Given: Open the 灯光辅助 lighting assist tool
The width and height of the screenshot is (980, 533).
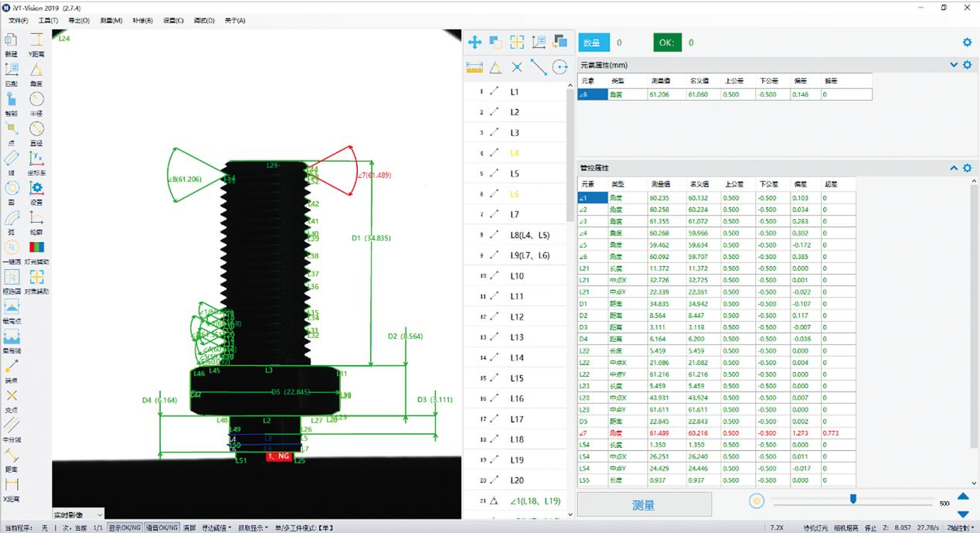Looking at the screenshot, I should point(36,250).
